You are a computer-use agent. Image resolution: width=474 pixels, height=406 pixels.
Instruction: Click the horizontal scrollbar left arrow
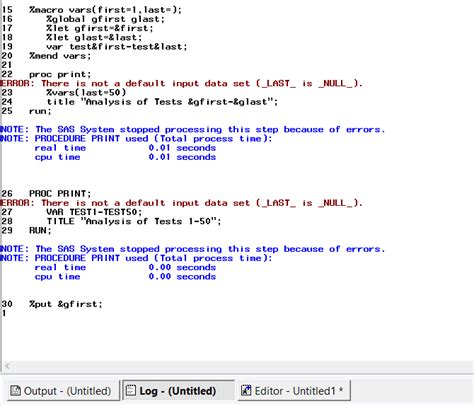tap(7, 366)
